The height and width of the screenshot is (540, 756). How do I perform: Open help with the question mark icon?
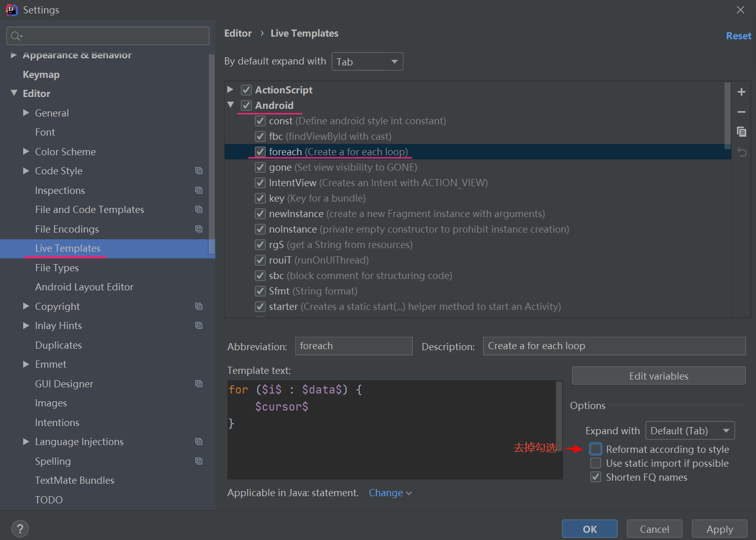tap(20, 529)
